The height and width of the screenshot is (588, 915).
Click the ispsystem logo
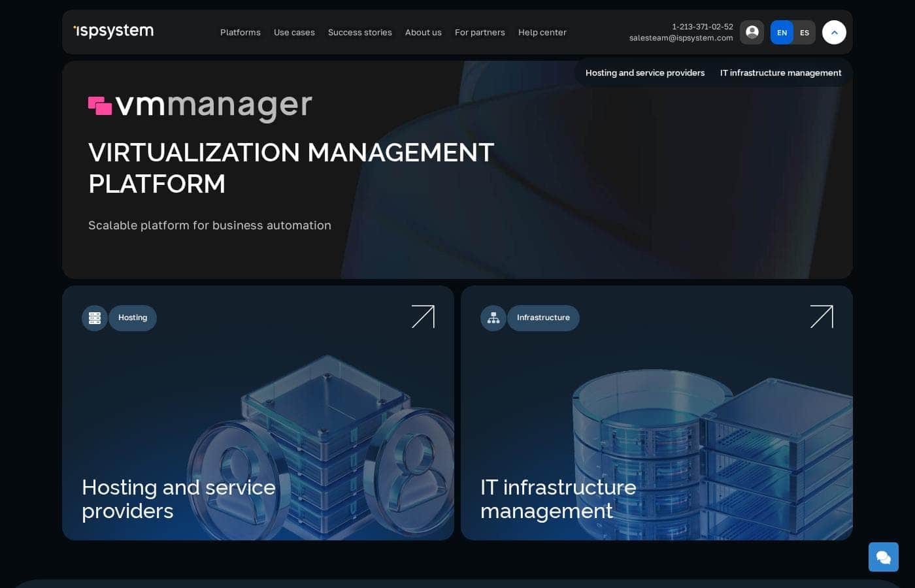point(114,31)
